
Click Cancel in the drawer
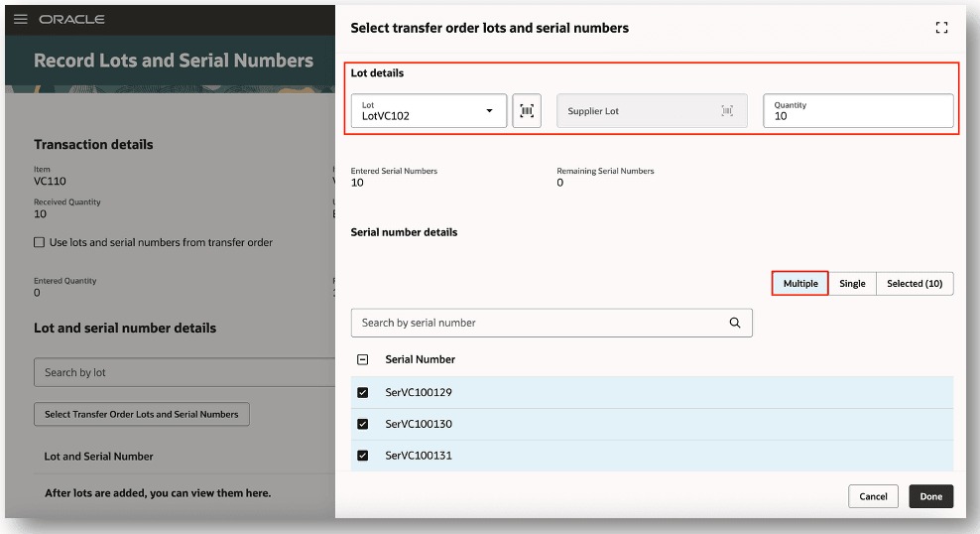pos(873,496)
